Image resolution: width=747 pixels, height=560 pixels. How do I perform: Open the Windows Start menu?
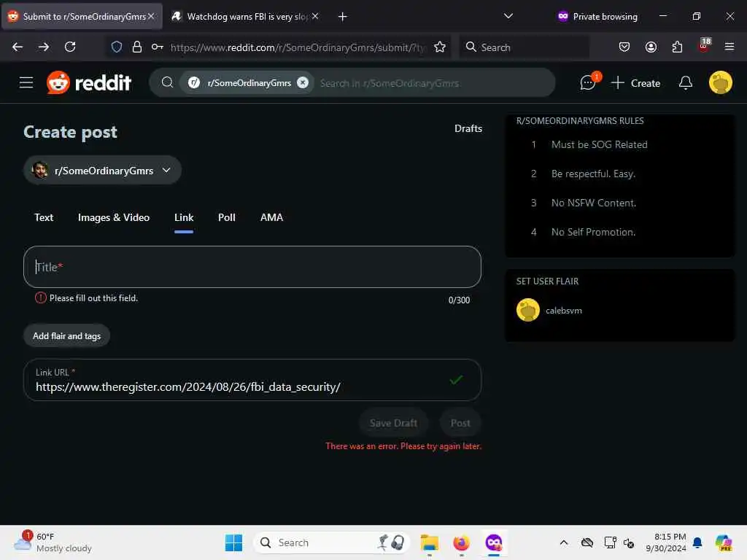coord(233,542)
